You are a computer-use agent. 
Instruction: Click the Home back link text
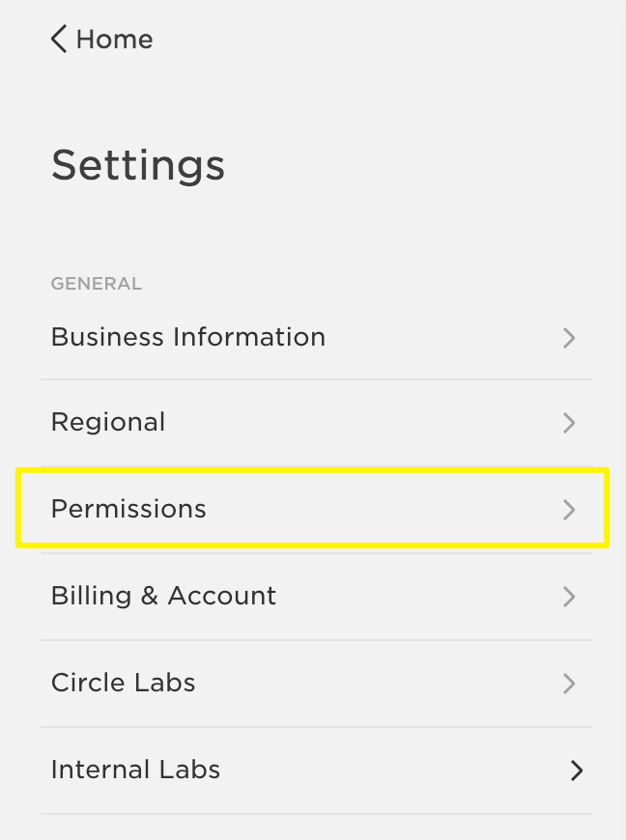[114, 40]
